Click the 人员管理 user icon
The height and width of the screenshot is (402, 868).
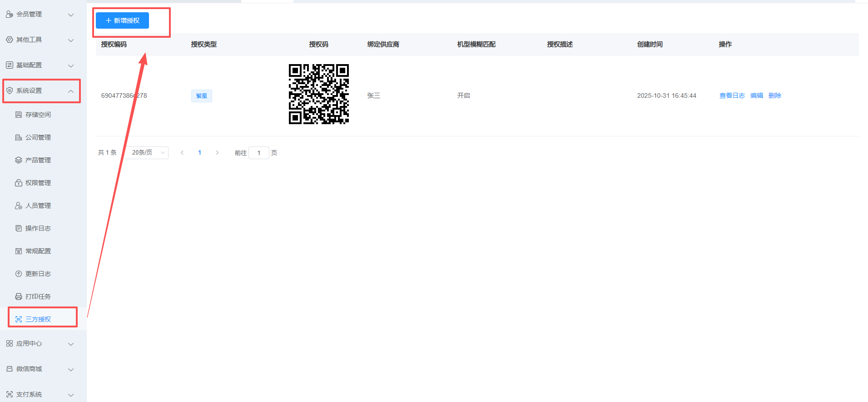click(x=19, y=206)
